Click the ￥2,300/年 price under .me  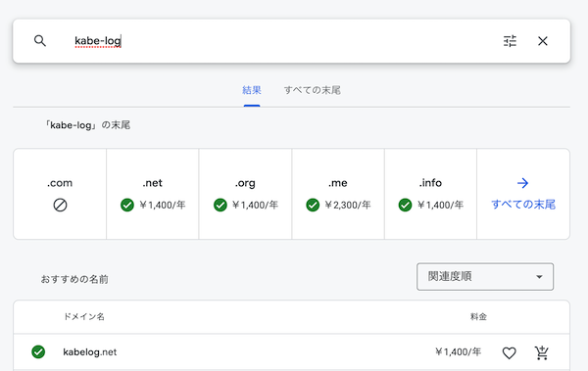348,205
